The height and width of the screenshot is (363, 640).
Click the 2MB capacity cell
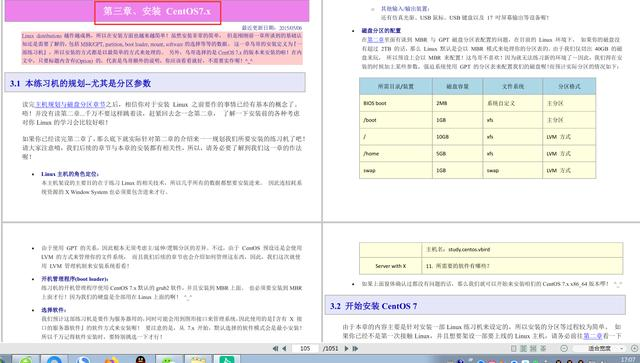pos(458,103)
